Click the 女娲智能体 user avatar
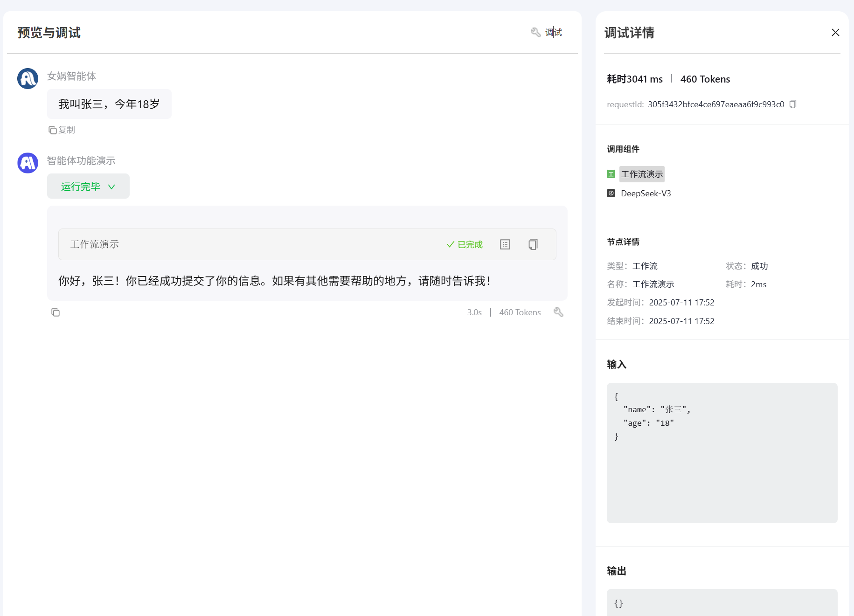854x616 pixels. point(28,78)
